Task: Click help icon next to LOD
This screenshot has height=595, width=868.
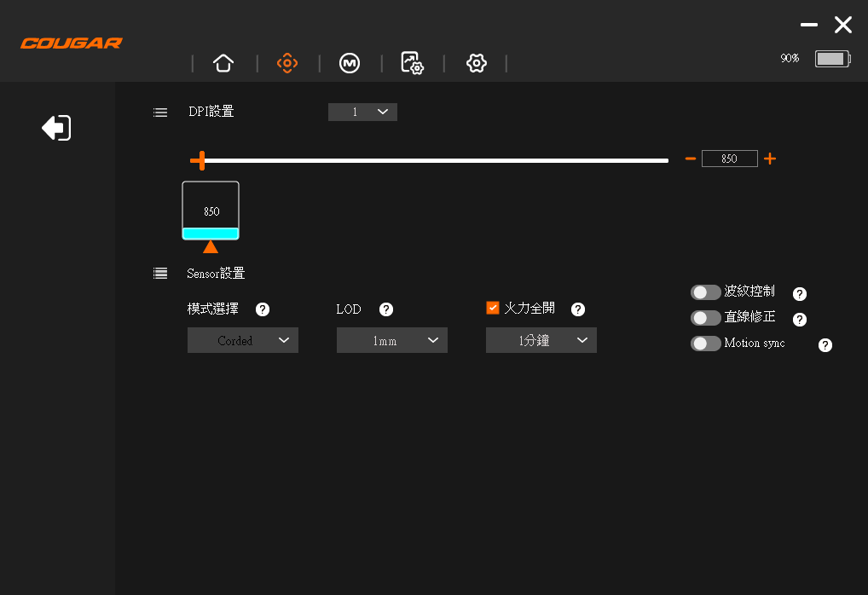Action: click(x=386, y=309)
